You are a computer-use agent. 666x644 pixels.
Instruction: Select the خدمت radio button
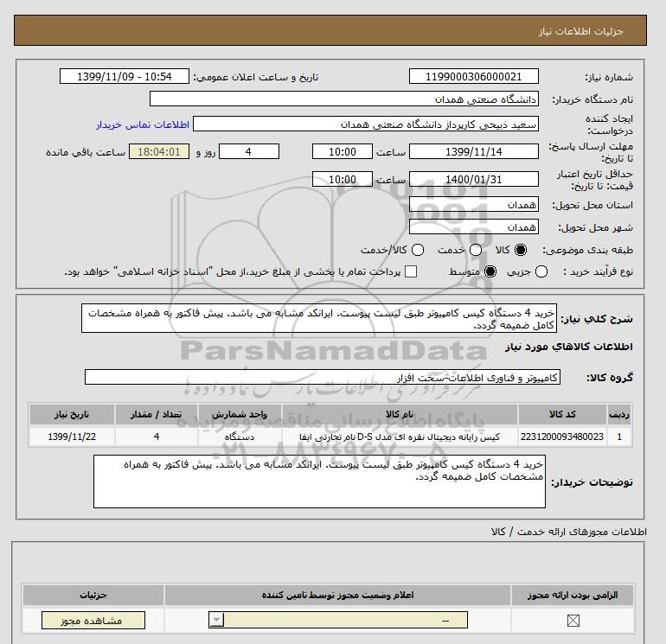pyautogui.click(x=476, y=250)
